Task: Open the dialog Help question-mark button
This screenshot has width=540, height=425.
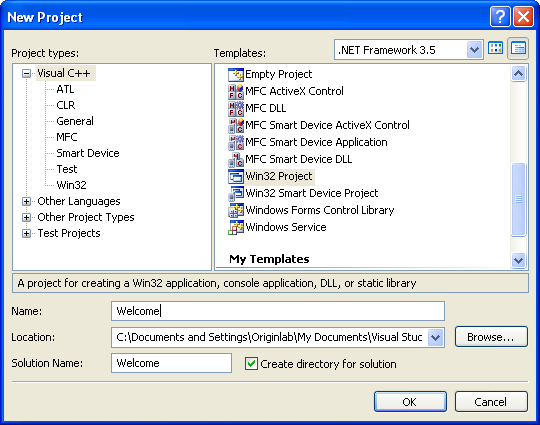Action: tap(500, 16)
